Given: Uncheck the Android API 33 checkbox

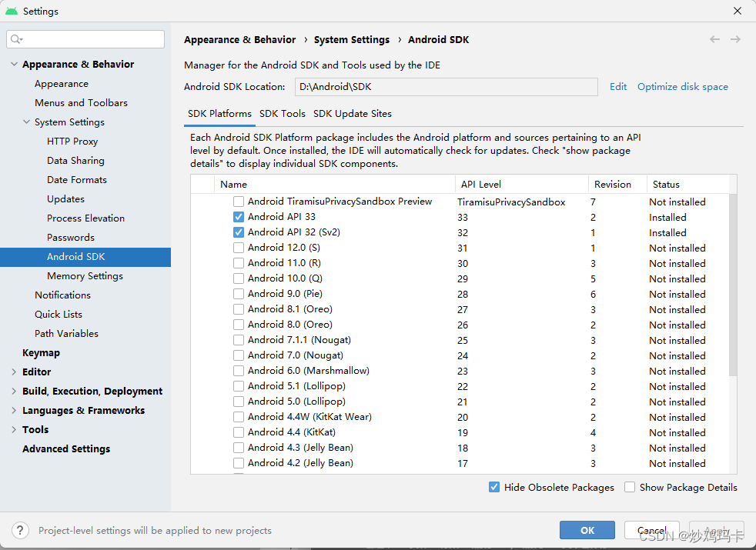Looking at the screenshot, I should (x=239, y=217).
